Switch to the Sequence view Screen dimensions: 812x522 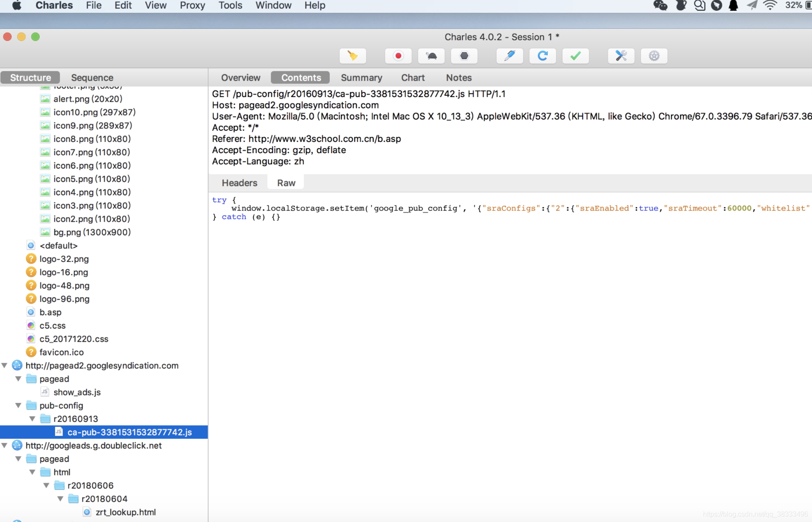click(x=92, y=78)
